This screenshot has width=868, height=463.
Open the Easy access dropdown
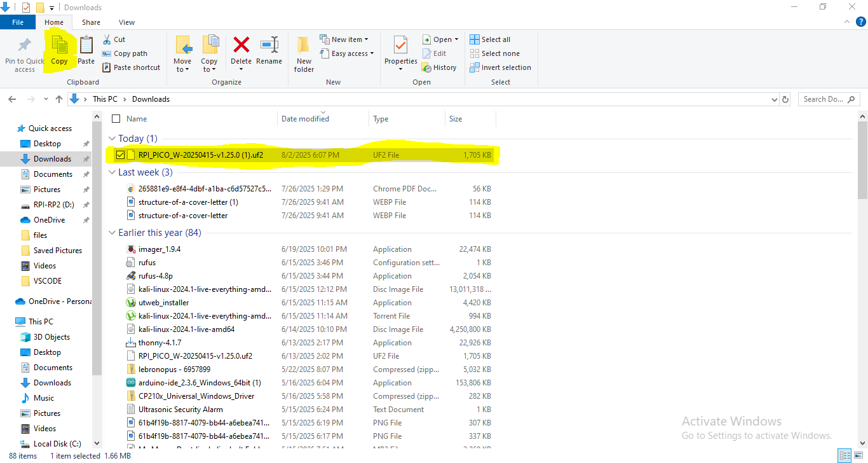click(346, 53)
